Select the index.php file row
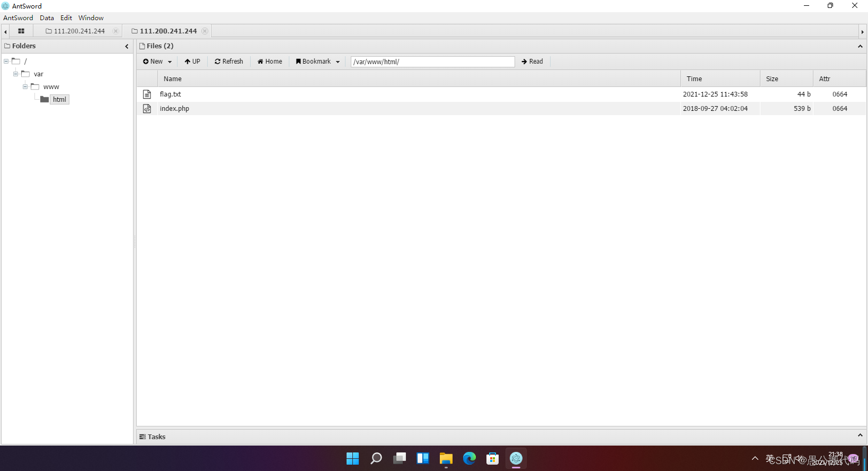The image size is (868, 471). click(x=501, y=108)
